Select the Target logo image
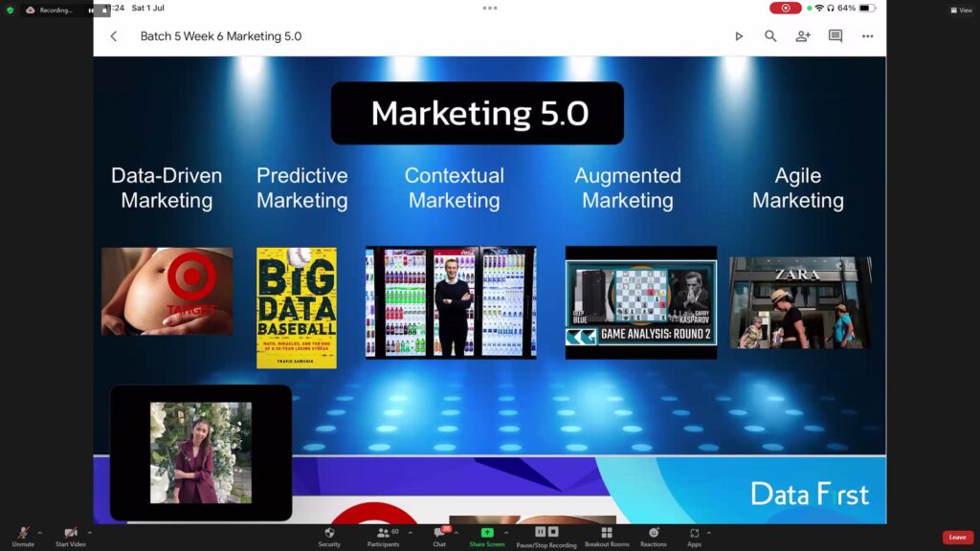This screenshot has height=551, width=980. [167, 291]
